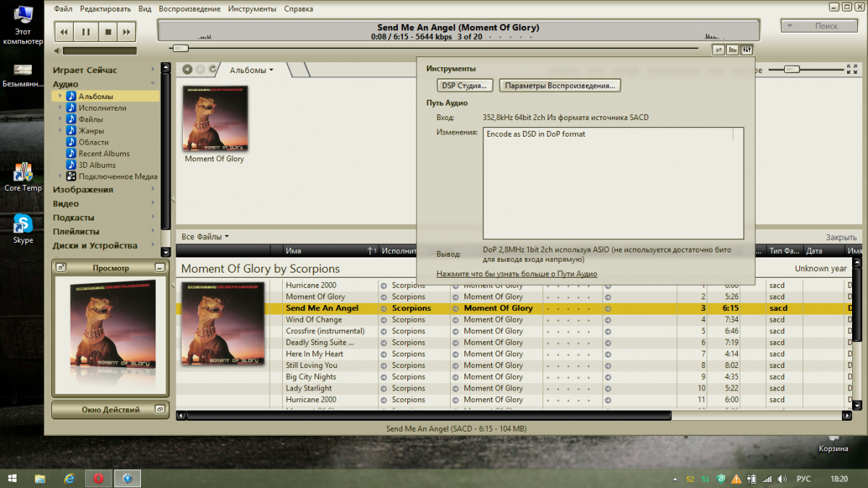Click the Recent Albums music note icon
868x488 pixels.
click(x=71, y=153)
